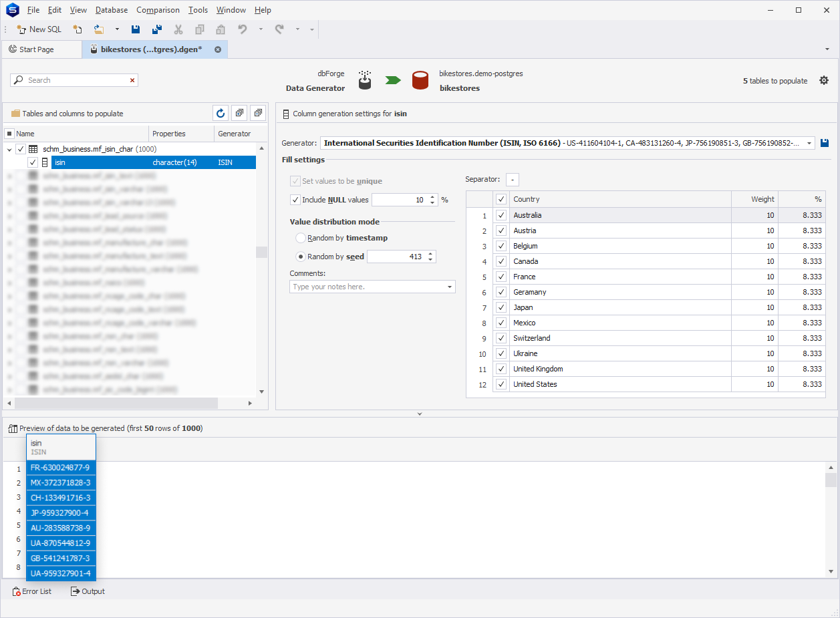The width and height of the screenshot is (840, 618).
Task: Open the Output panel
Action: coord(88,591)
